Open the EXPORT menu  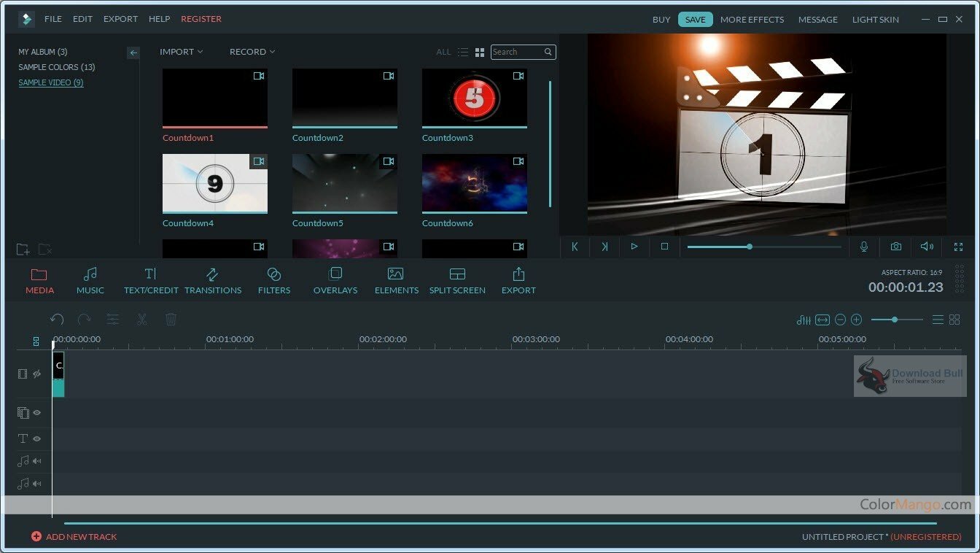(x=120, y=19)
